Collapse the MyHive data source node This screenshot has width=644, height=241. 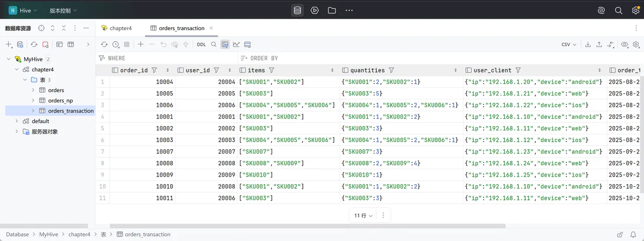point(9,59)
